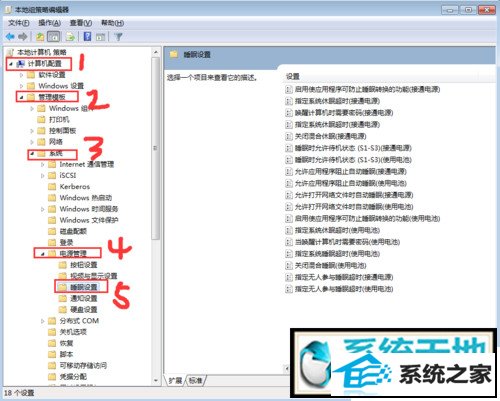Click the Back arrow toolbar icon
500x401 pixels.
click(x=10, y=36)
